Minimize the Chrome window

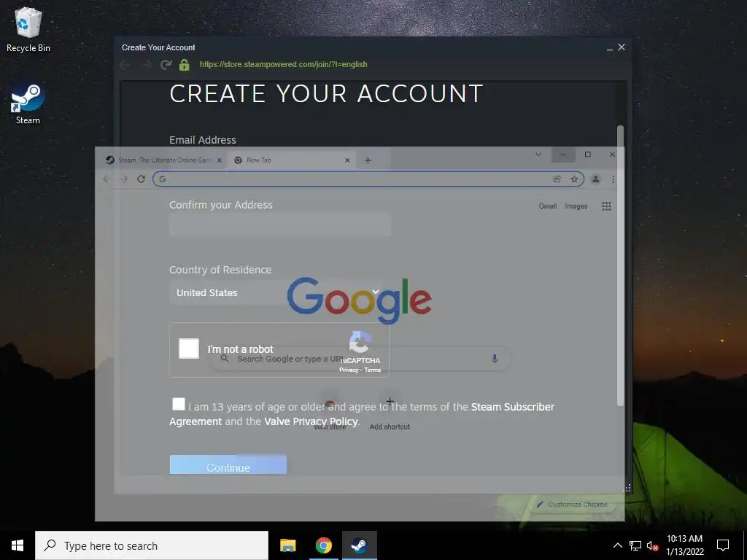[x=563, y=155]
